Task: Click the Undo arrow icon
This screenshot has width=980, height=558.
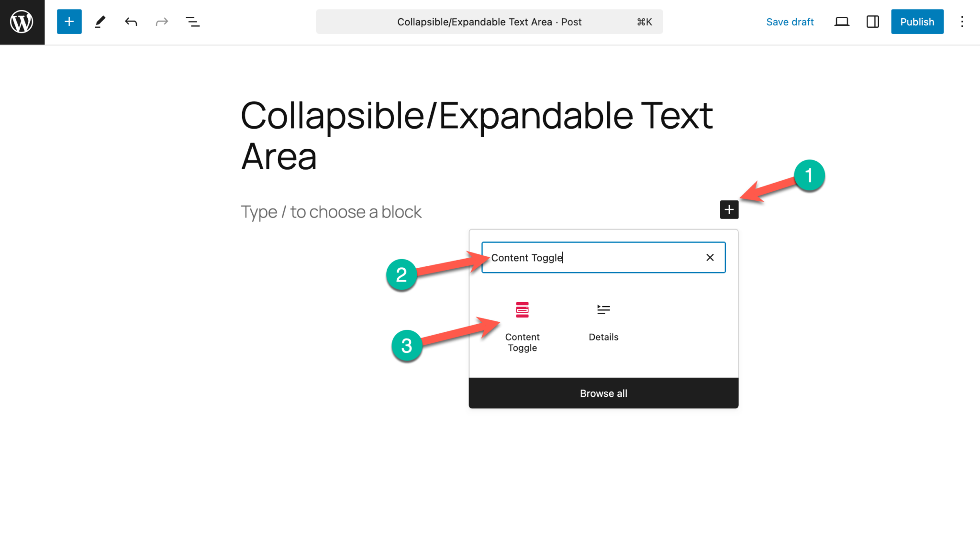Action: [131, 22]
